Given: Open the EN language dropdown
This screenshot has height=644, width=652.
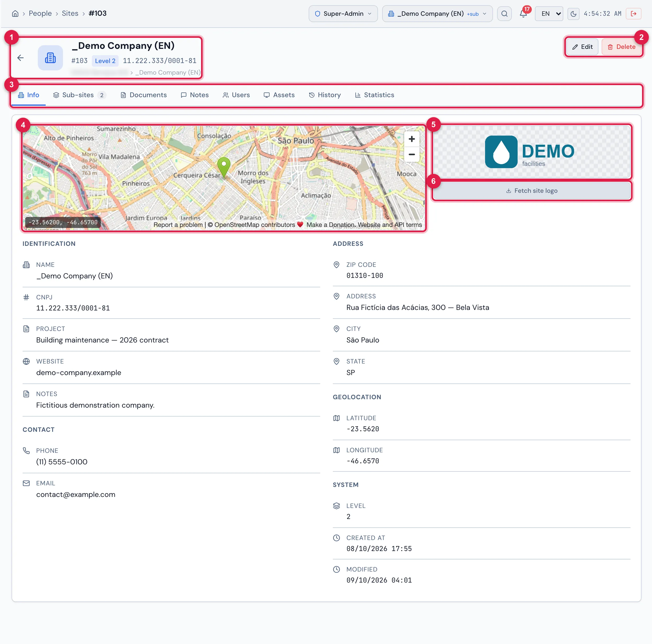Looking at the screenshot, I should (x=549, y=13).
